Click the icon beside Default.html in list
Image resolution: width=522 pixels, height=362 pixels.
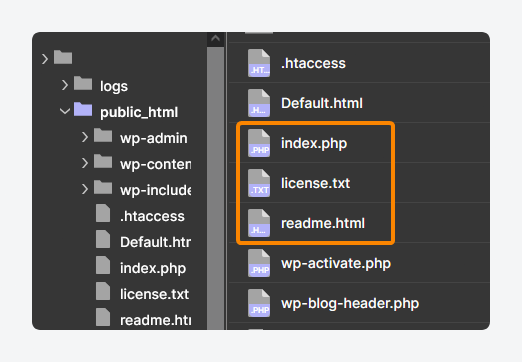coord(259,103)
